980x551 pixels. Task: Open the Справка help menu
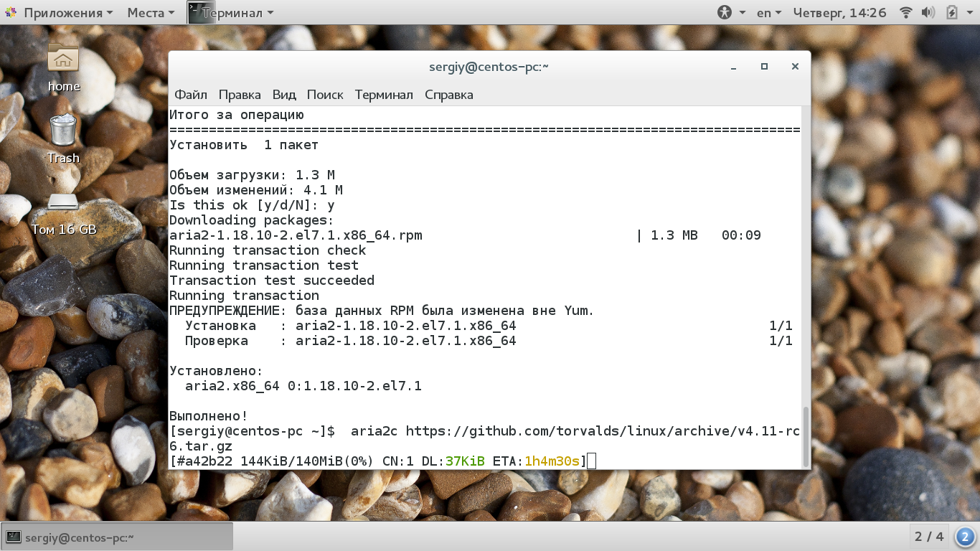(449, 95)
